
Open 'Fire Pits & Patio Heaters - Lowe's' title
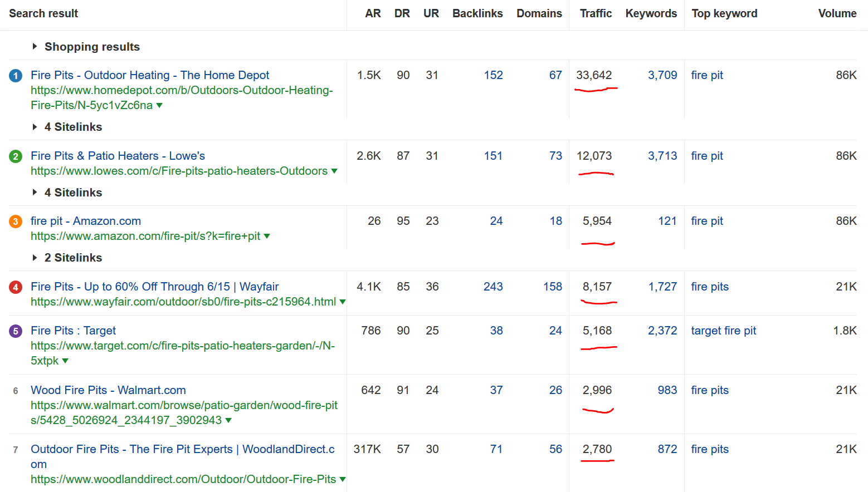click(x=118, y=156)
